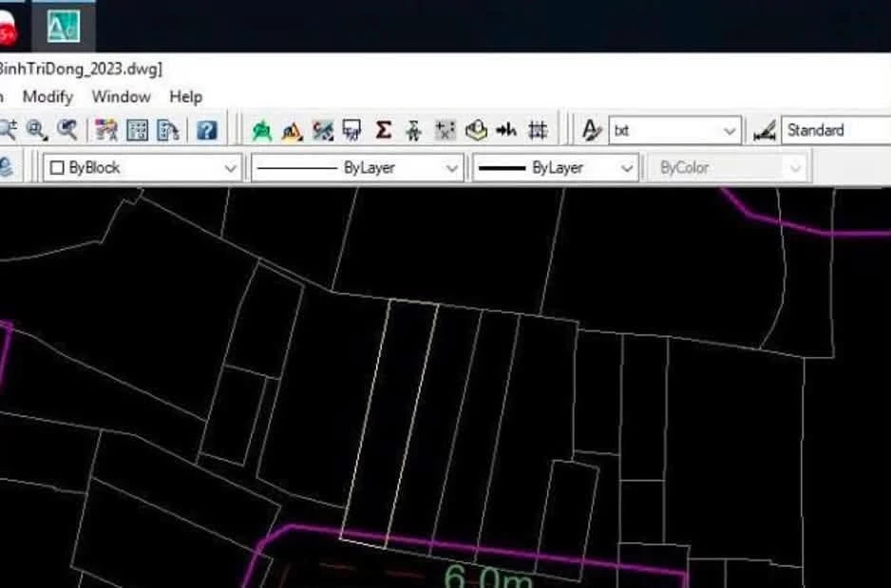Click the arrow-k toolbar icon

coord(505,130)
